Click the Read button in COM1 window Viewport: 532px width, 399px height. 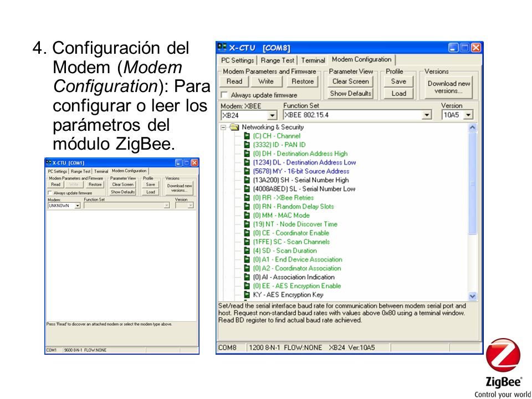click(x=55, y=185)
